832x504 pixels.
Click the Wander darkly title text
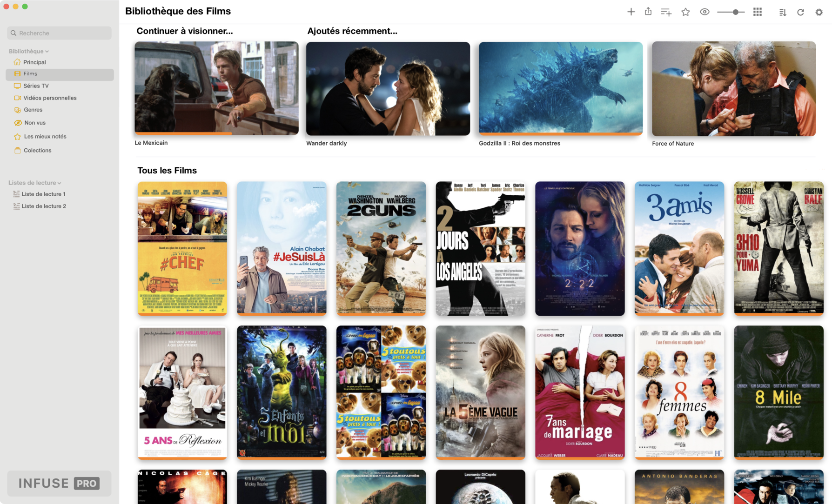pos(327,144)
